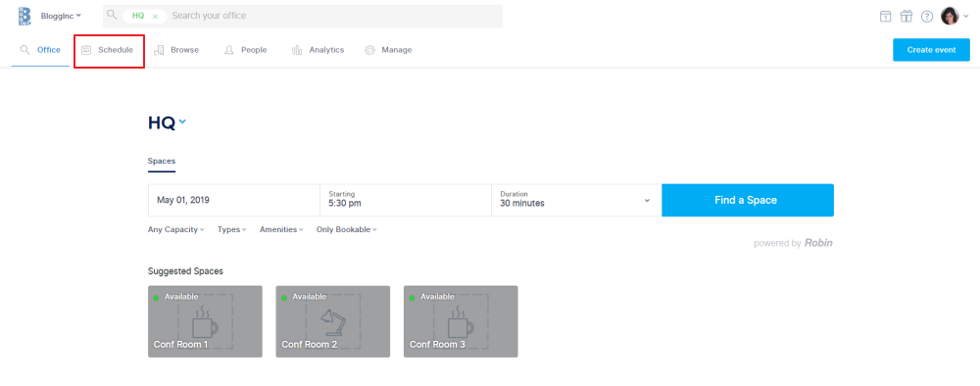Select the Analytics tab
Screen dimensions: 980x386
[318, 50]
